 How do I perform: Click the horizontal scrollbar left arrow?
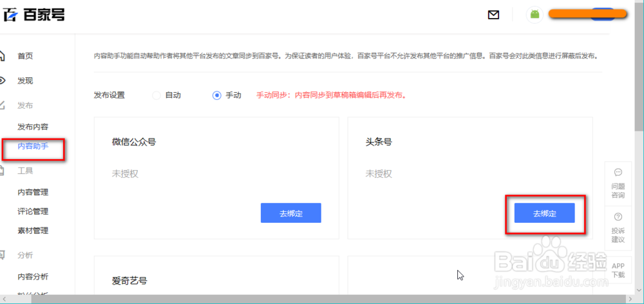pyautogui.click(x=4, y=298)
